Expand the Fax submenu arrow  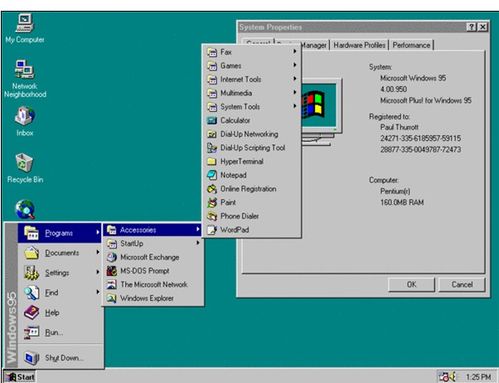[295, 51]
